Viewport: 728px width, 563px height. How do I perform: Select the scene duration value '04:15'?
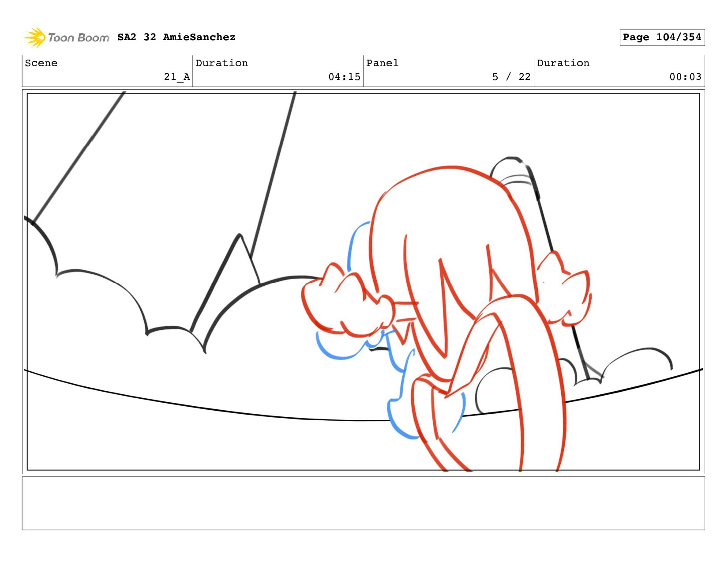point(344,77)
